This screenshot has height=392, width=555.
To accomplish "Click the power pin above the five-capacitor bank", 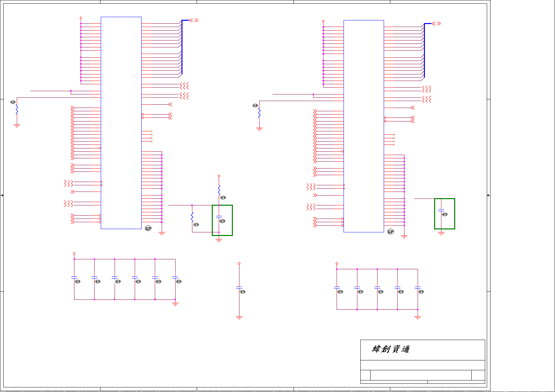I will [337, 263].
